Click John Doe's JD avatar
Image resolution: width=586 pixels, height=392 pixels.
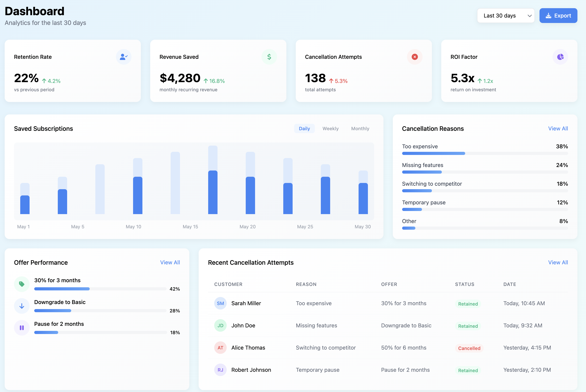coord(220,325)
